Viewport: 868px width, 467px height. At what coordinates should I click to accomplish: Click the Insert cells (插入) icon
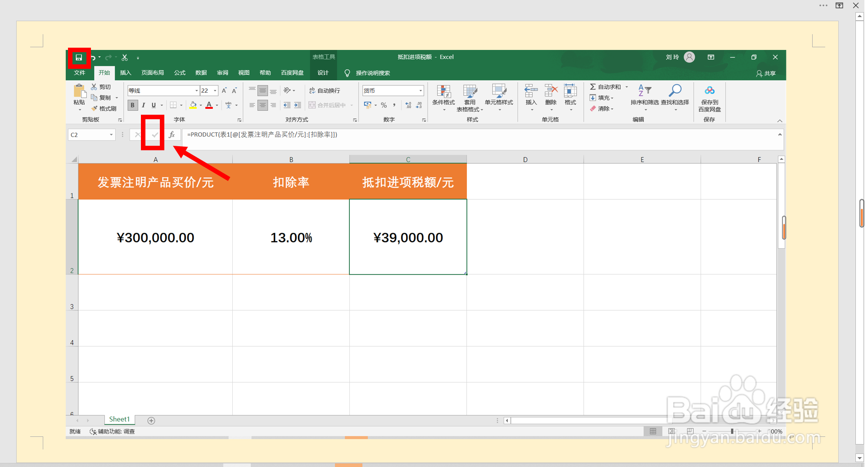pyautogui.click(x=531, y=91)
